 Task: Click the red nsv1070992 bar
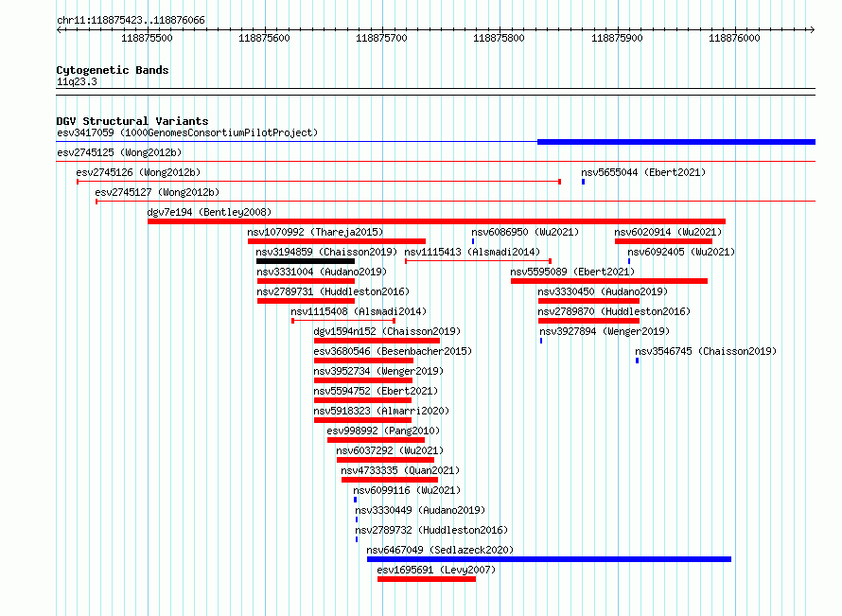coord(337,241)
